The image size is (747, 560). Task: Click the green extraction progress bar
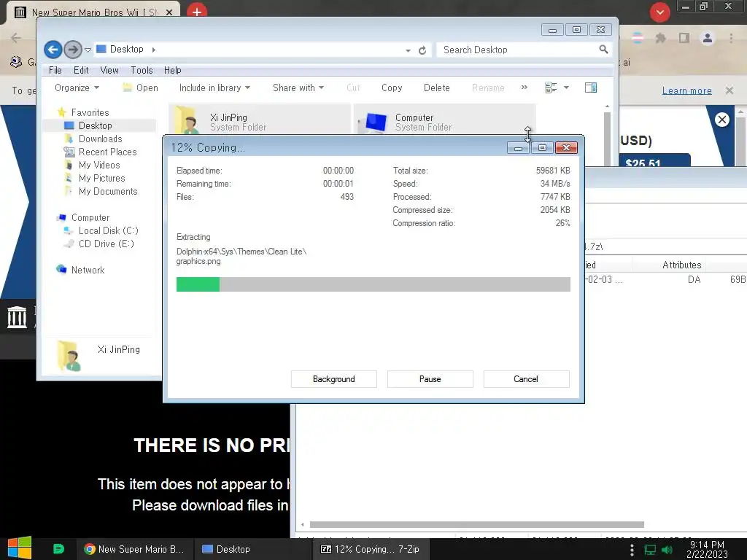pyautogui.click(x=198, y=284)
